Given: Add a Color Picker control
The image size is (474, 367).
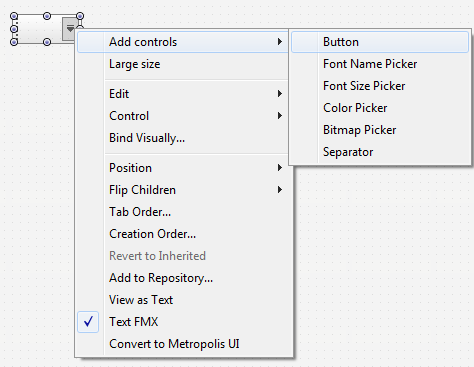Looking at the screenshot, I should pos(380,108).
